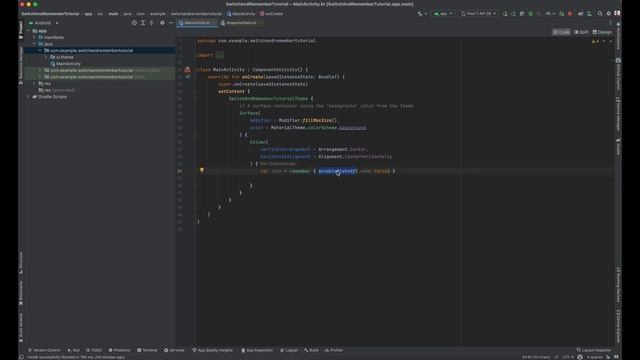This screenshot has width=640, height=360.
Task: Expand the manifests folder
Action: point(35,37)
